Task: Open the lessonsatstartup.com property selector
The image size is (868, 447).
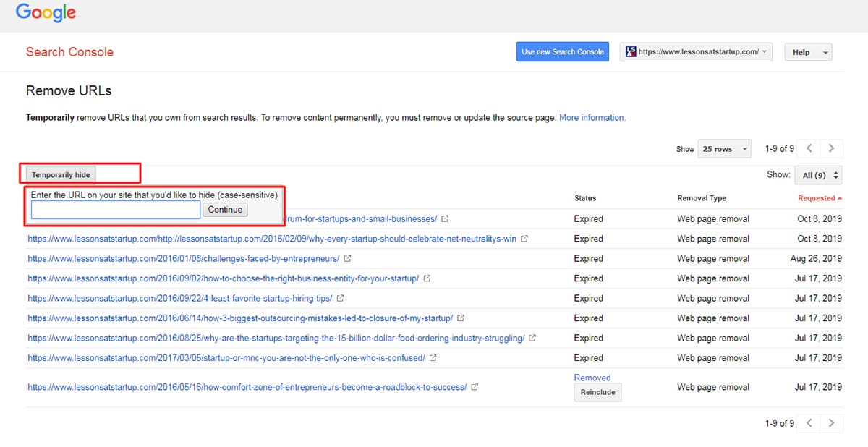Action: [x=696, y=52]
